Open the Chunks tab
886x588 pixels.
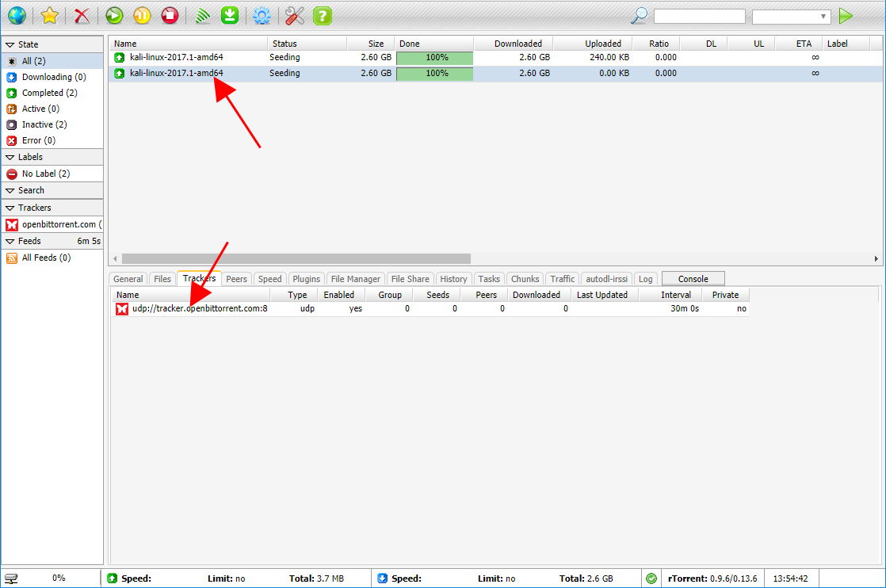coord(525,278)
